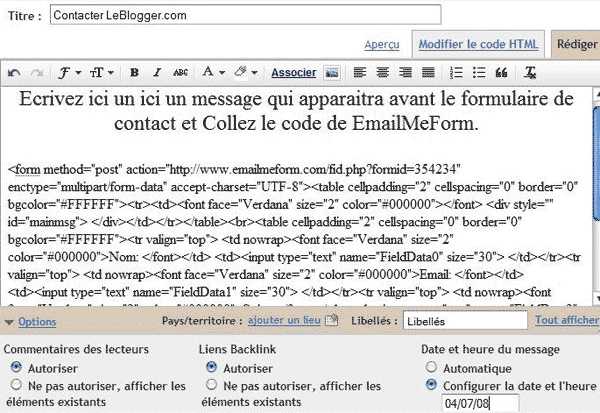This screenshot has width=600, height=413.
Task: Click the 'Commentaires des lecteurs' heading
Action: tap(76, 349)
